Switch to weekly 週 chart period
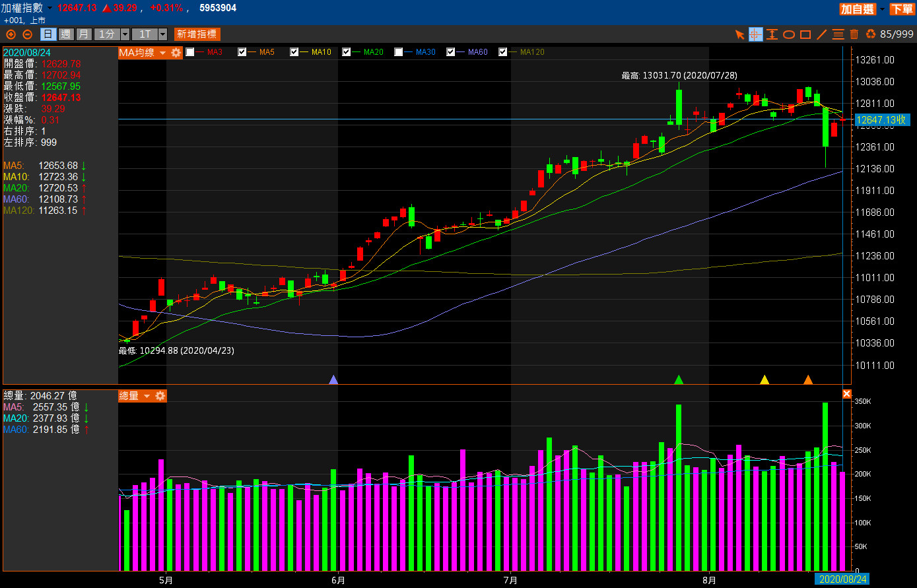 (x=66, y=34)
